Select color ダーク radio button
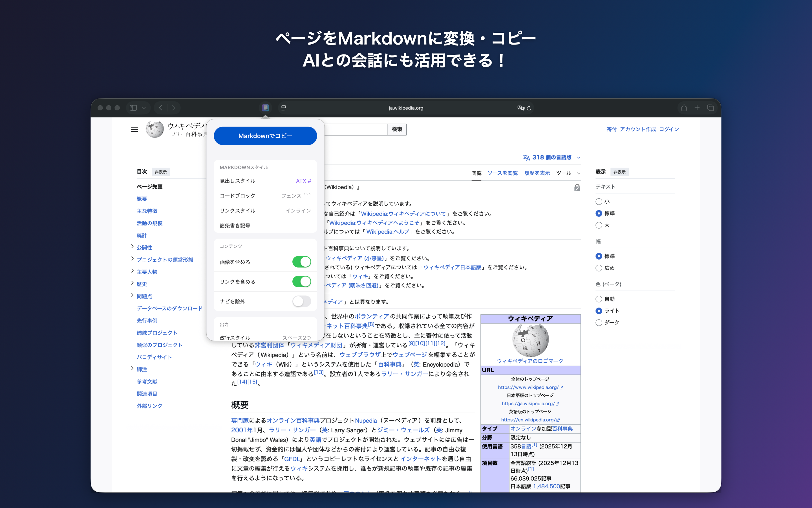Viewport: 812px width, 508px height. point(599,323)
